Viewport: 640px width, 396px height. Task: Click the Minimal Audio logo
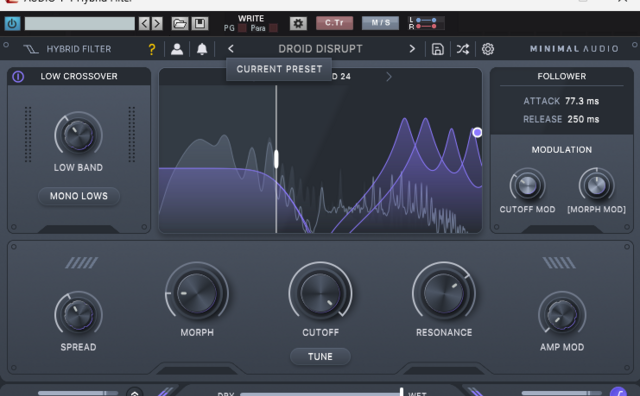click(574, 49)
